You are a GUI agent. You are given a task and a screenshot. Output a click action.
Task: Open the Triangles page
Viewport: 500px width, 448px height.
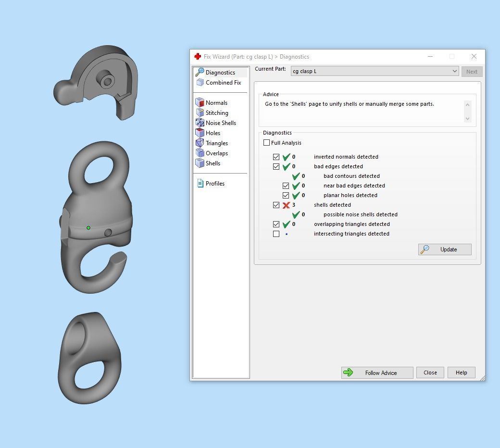(216, 143)
